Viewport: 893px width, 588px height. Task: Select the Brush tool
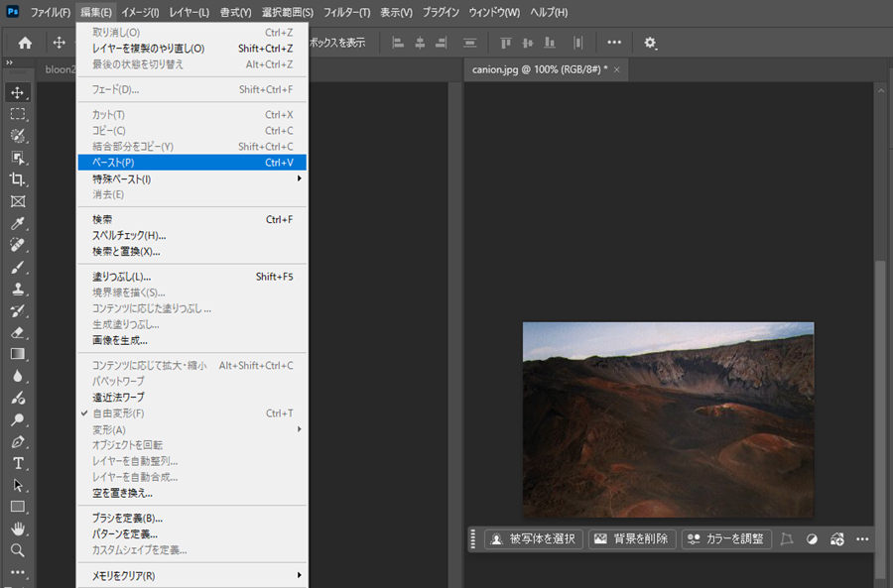18,267
